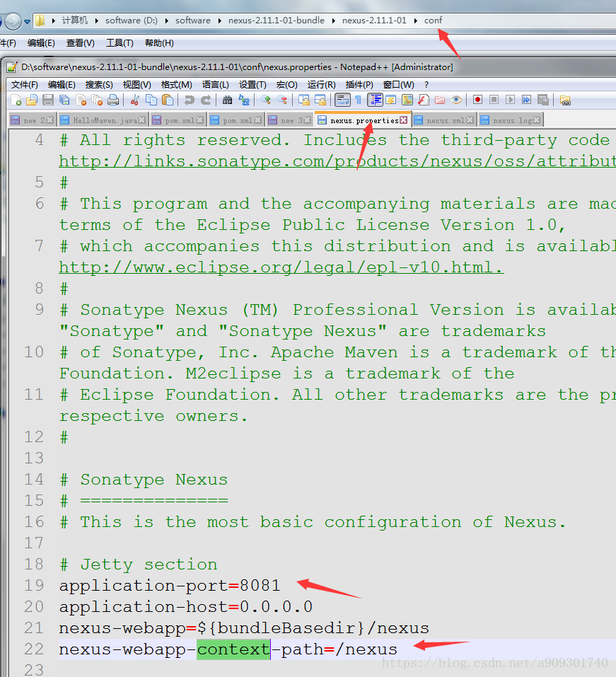Viewport: 616px width, 677px height.
Task: Open Find with the binoculars icon
Action: 228,100
